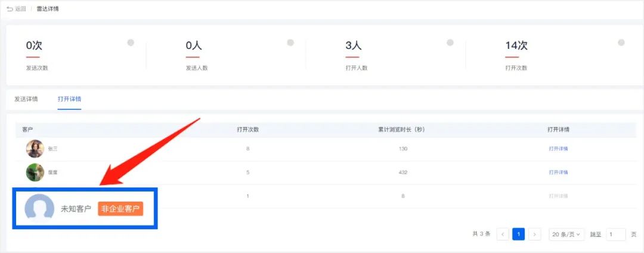The image size is (644, 253).
Task: Click info dot beside 3人 打开人数
Action: [x=450, y=43]
